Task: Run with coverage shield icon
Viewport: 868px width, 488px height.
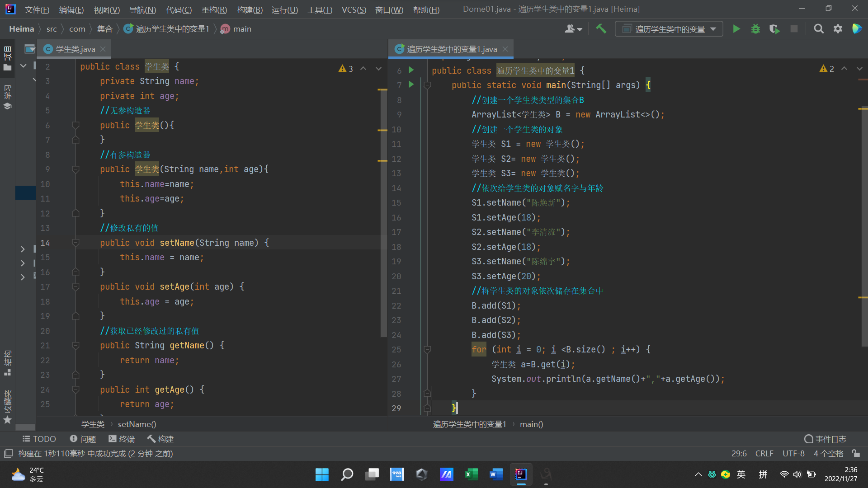Action: (774, 29)
